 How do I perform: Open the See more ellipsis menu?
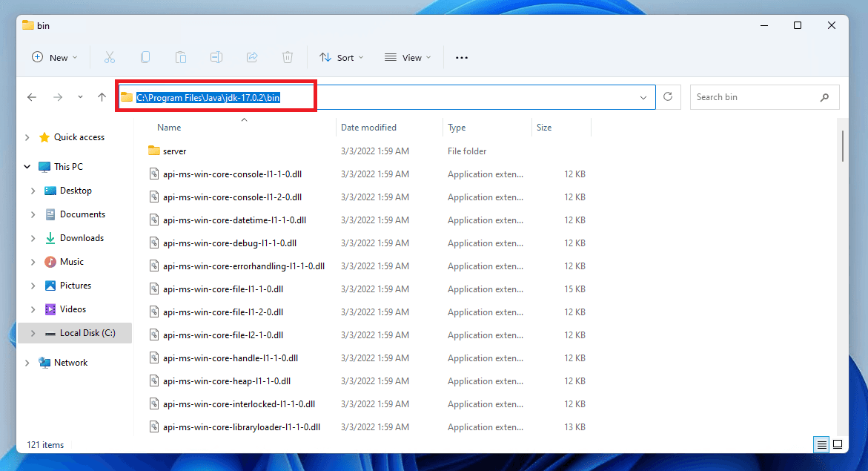462,58
